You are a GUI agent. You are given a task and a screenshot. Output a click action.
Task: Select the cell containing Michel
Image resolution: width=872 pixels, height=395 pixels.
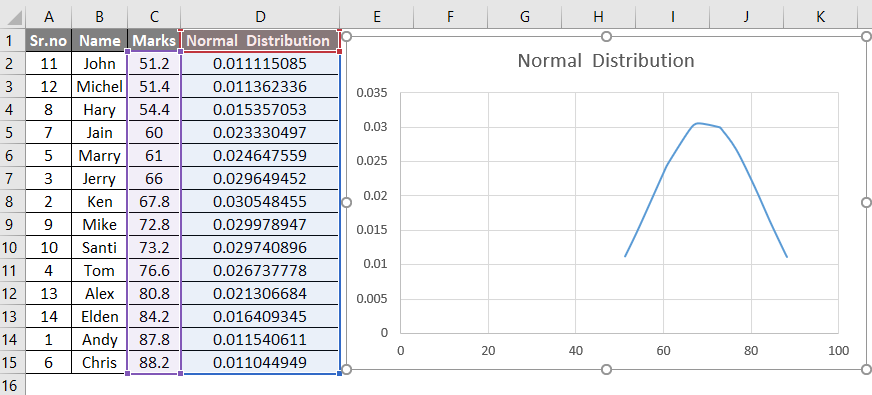click(100, 87)
